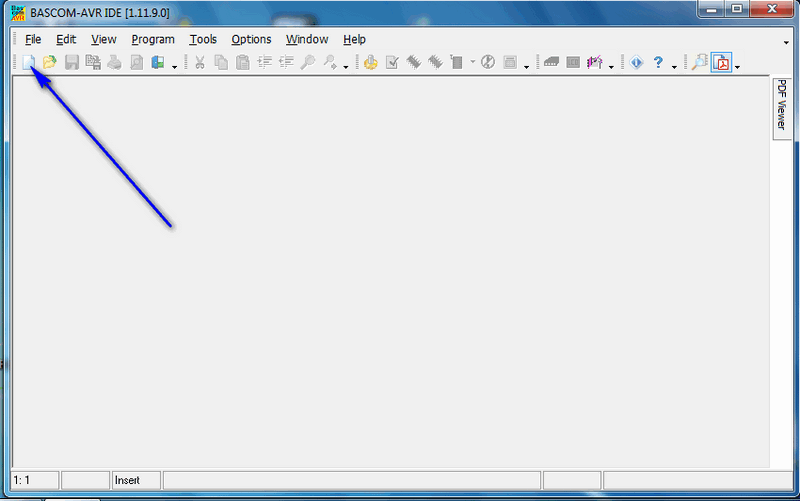The width and height of the screenshot is (800, 501).
Task: Click the first gray chip icon
Action: pos(414,63)
